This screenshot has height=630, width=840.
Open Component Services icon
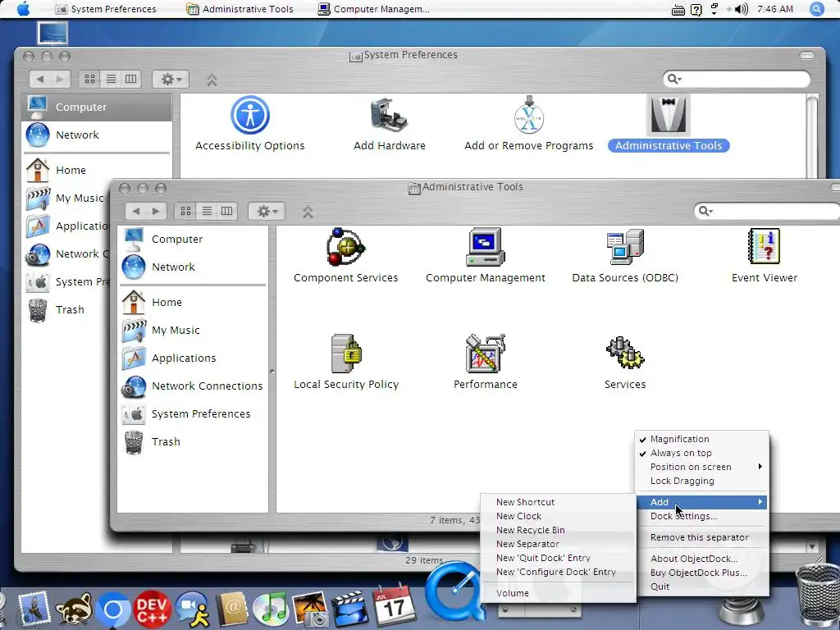click(x=345, y=247)
